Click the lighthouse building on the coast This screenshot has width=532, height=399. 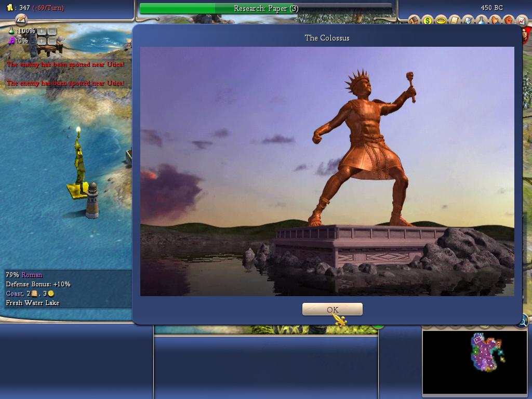click(92, 201)
